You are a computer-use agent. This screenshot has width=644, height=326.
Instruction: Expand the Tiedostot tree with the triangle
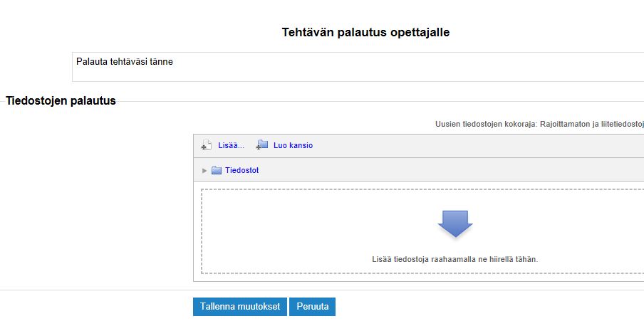point(204,170)
